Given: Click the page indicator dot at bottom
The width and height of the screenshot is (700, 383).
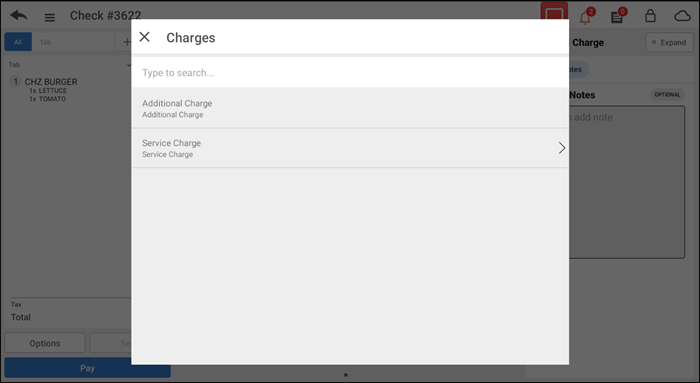Looking at the screenshot, I should click(346, 375).
